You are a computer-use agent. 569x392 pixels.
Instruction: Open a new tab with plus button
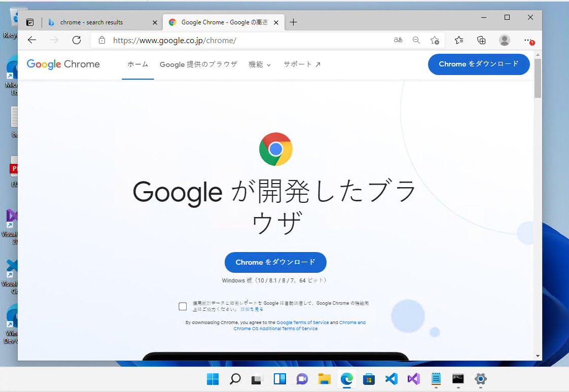[293, 22]
